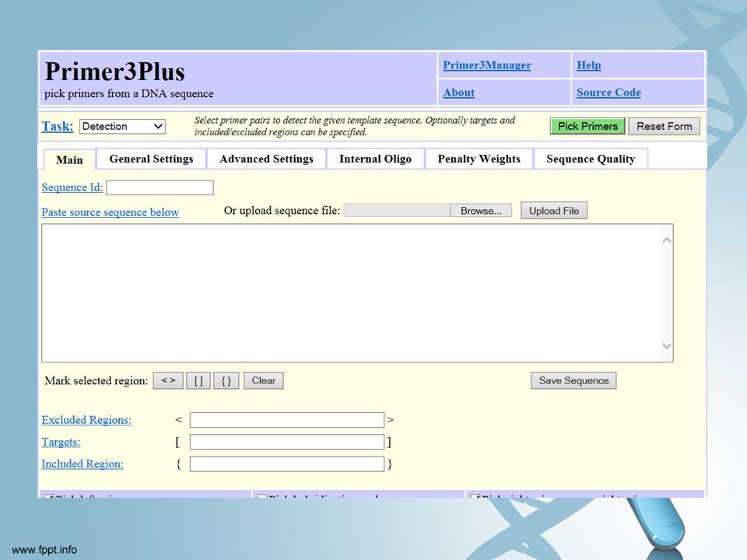Screen dimensions: 747x560
Task: Click the Browse... file button
Action: tap(481, 211)
